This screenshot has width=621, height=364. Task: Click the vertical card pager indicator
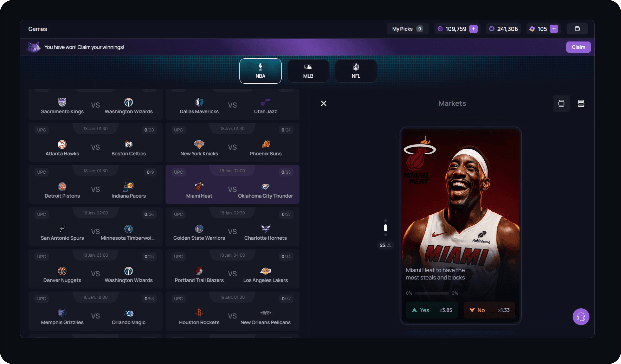(385, 228)
